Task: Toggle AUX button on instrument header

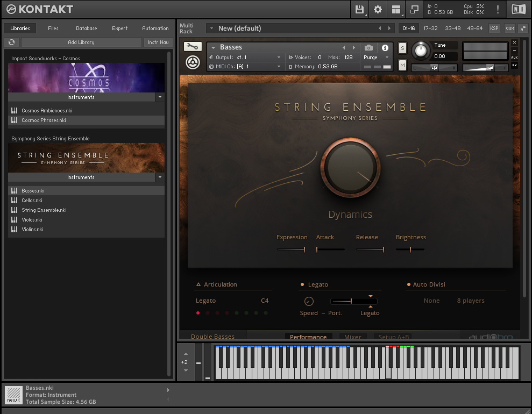Action: [514, 58]
